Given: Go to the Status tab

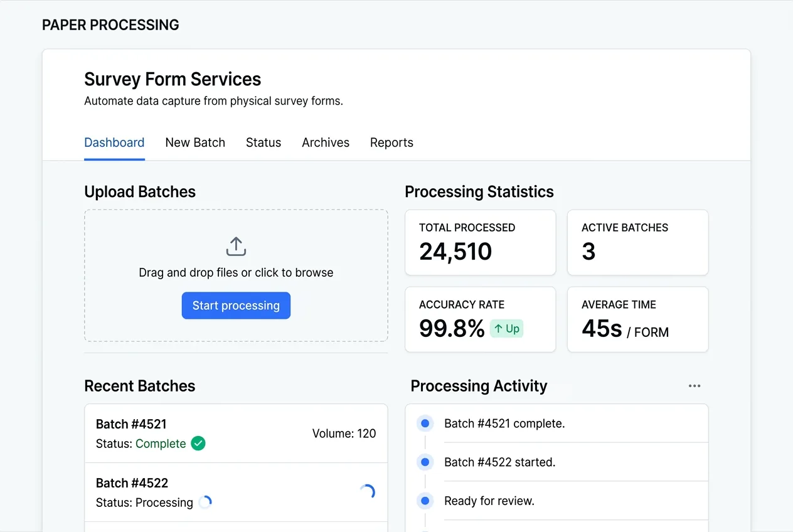Looking at the screenshot, I should (263, 142).
